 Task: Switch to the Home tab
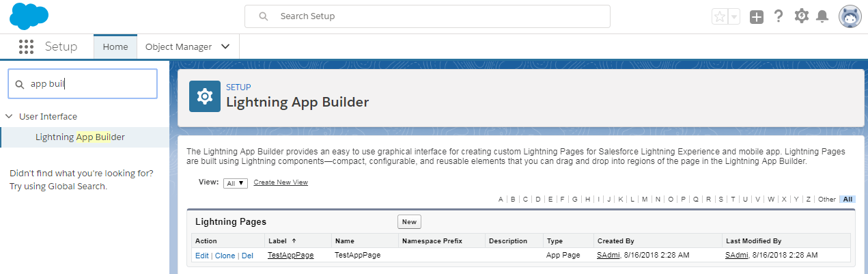(115, 46)
